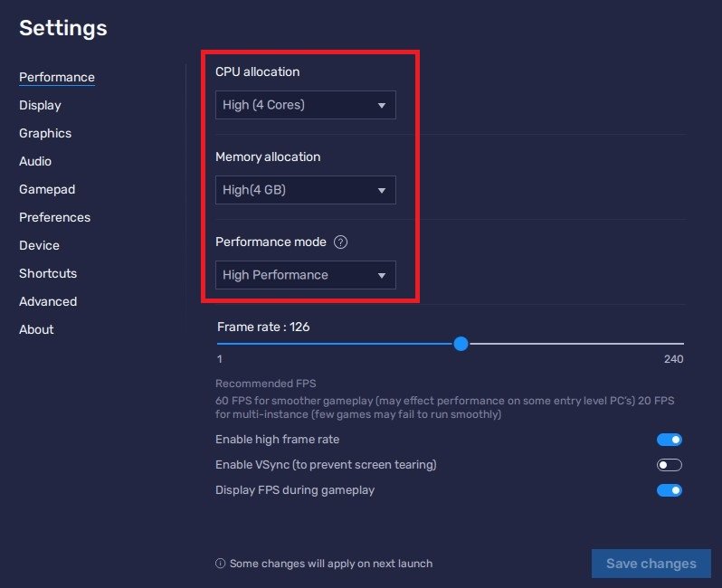The height and width of the screenshot is (588, 722).
Task: Go to Advanced settings
Action: click(x=48, y=301)
